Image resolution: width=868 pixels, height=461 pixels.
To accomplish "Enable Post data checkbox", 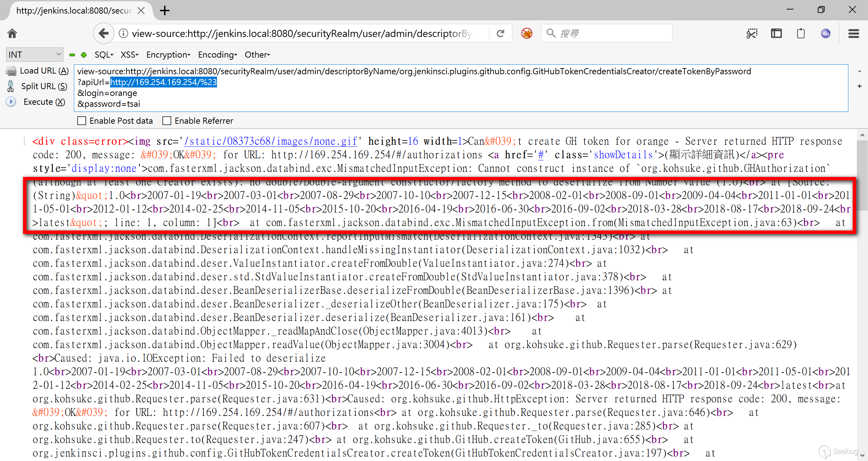I will (x=82, y=121).
